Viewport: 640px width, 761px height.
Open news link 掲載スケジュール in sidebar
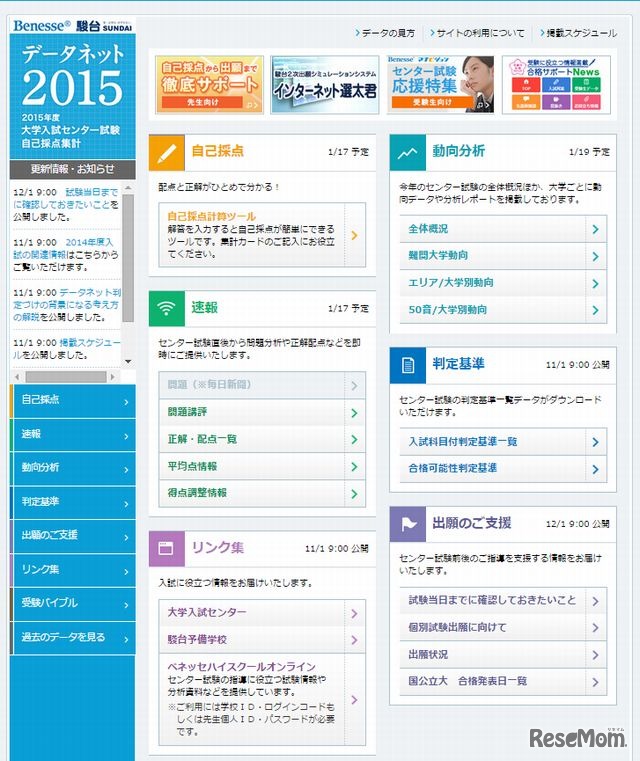[66, 348]
